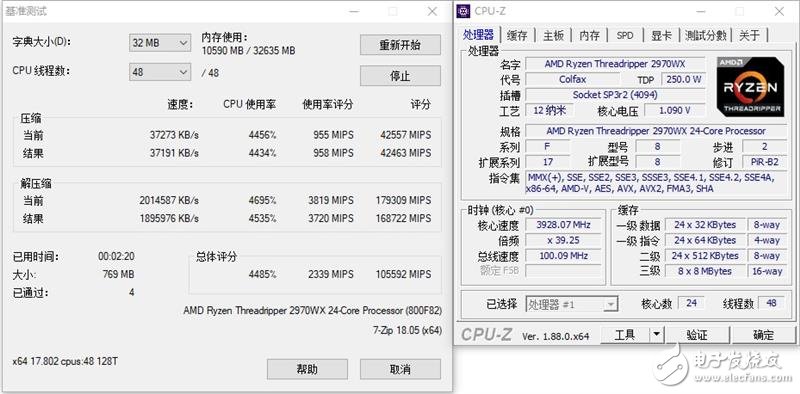
Task: Switch to the 主板 tab
Action: pyautogui.click(x=554, y=35)
